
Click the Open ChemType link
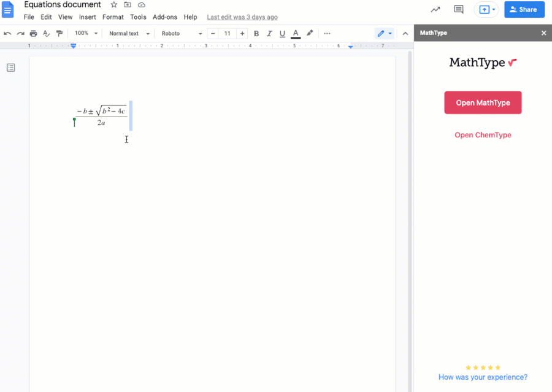[x=483, y=135]
